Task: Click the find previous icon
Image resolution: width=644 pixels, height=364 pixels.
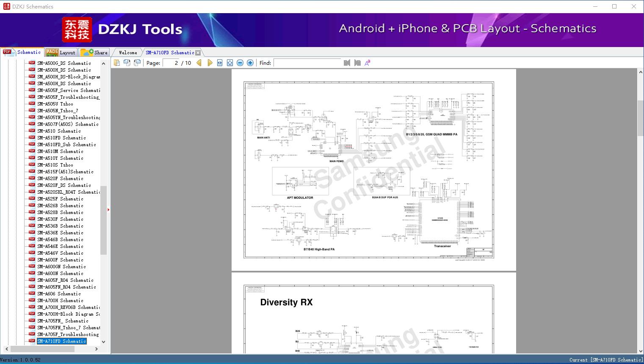Action: (x=347, y=63)
